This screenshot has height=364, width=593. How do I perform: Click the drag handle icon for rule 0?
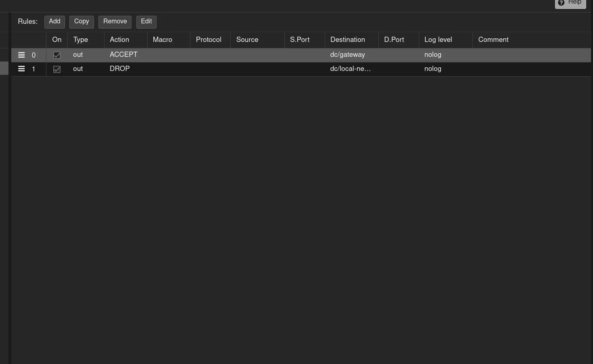coord(21,55)
